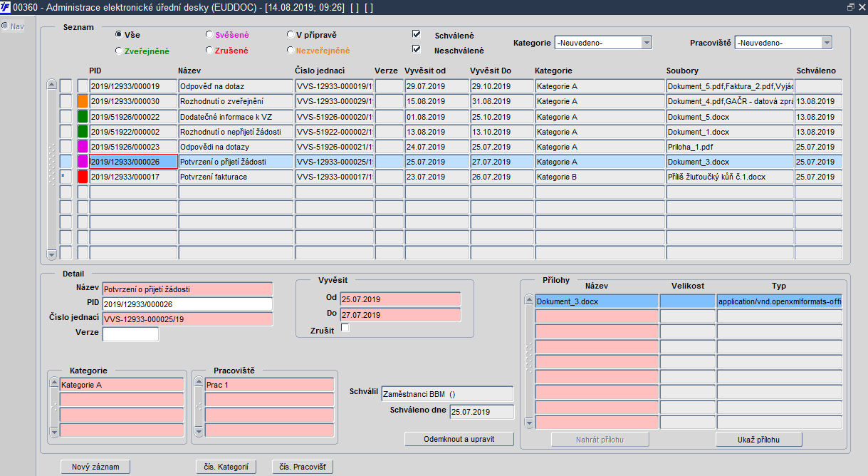
Task: Select the Potvrzení fakturace record name field
Action: click(235, 177)
